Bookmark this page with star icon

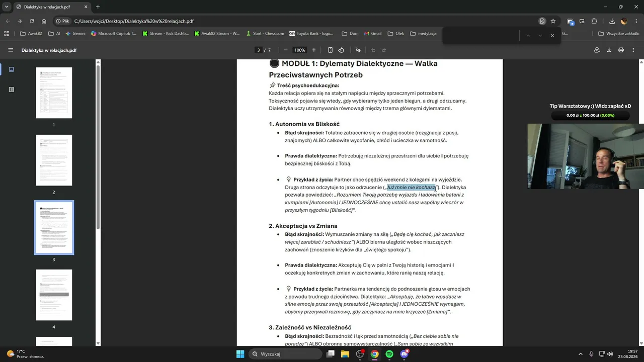tap(553, 21)
